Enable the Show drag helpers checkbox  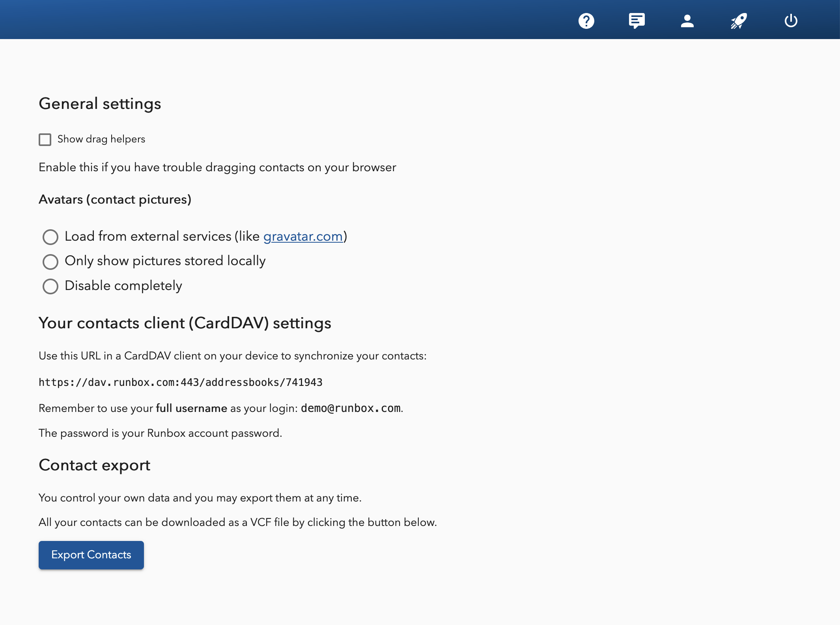coord(45,140)
